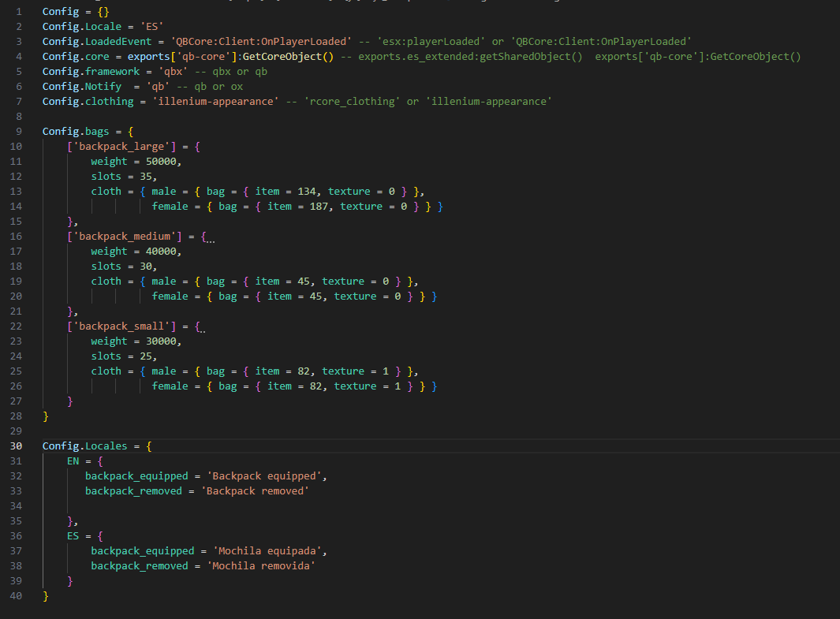
Task: Click the Config.bags table declaration
Action: point(88,131)
